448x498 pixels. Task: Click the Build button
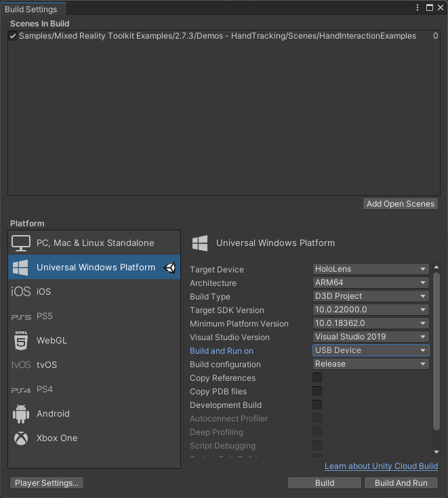(x=325, y=483)
